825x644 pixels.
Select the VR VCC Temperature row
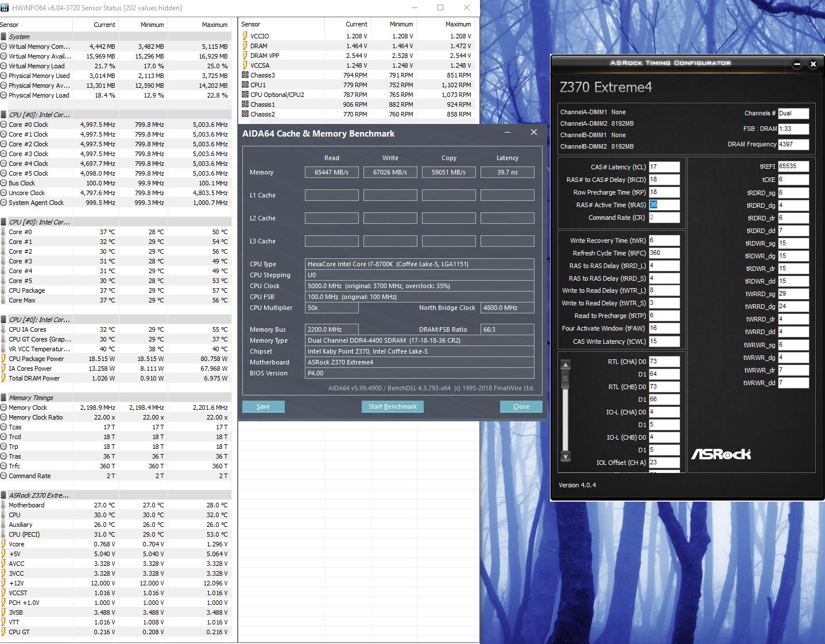pos(115,349)
